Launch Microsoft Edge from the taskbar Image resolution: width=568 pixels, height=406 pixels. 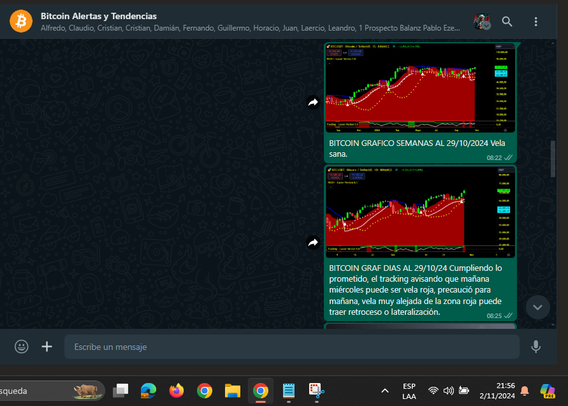(x=148, y=391)
